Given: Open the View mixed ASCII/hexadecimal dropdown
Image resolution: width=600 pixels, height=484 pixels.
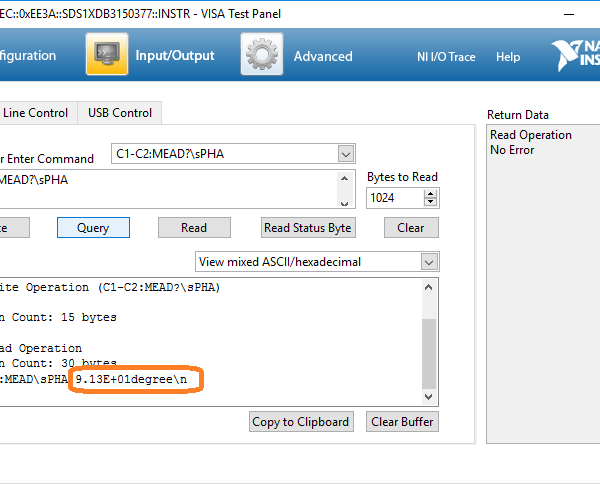Looking at the screenshot, I should (429, 262).
